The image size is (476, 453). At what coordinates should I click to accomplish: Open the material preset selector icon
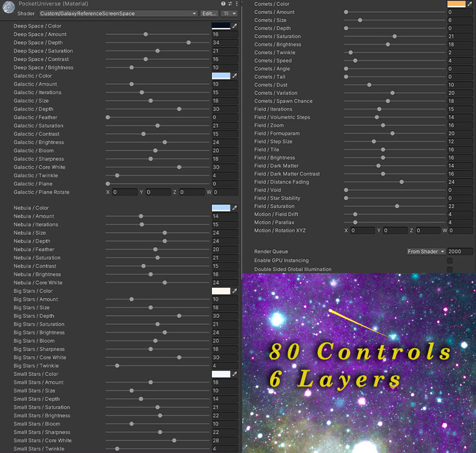230,4
